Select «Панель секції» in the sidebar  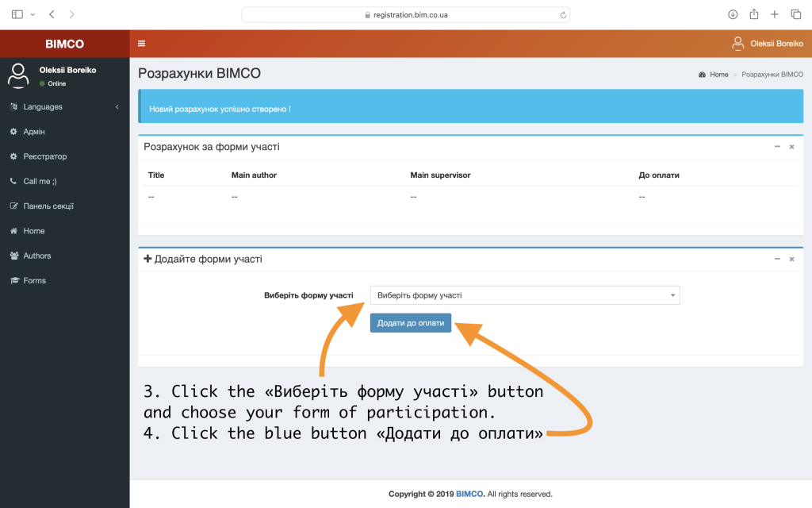48,206
